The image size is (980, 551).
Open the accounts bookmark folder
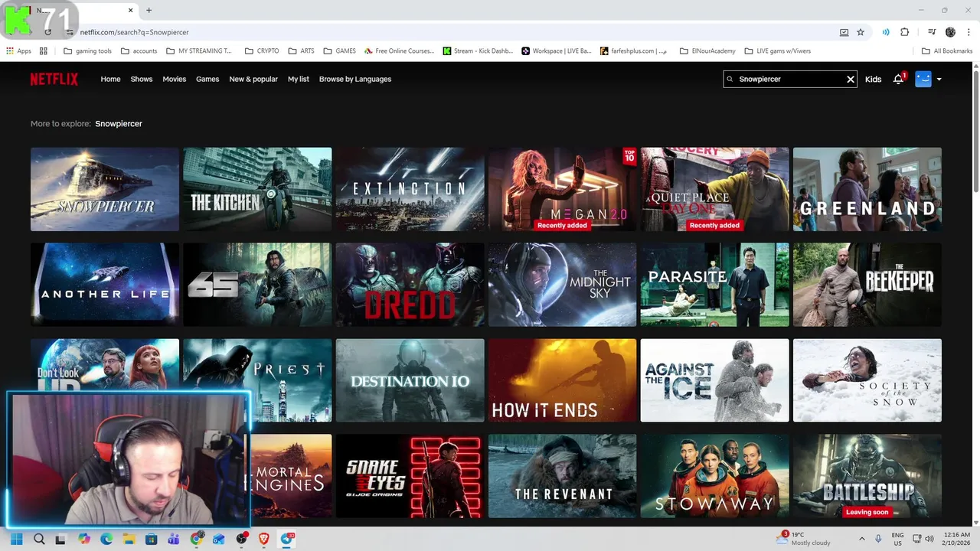click(x=139, y=51)
